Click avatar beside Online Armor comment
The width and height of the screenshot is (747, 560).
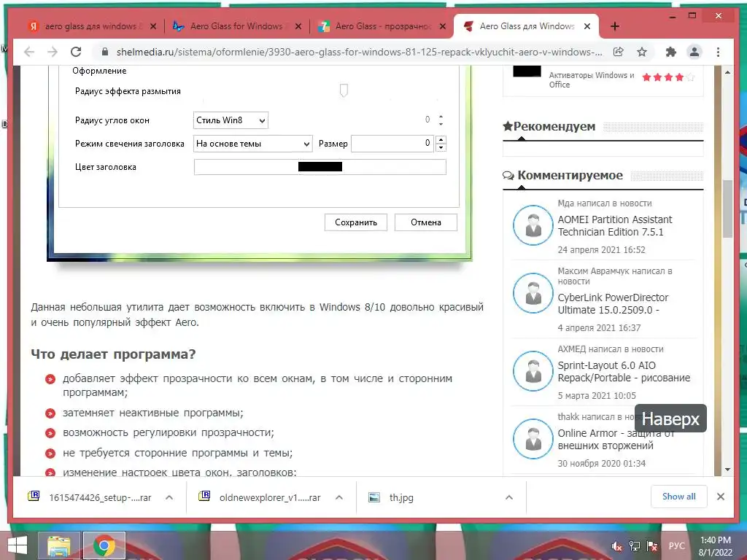click(533, 439)
